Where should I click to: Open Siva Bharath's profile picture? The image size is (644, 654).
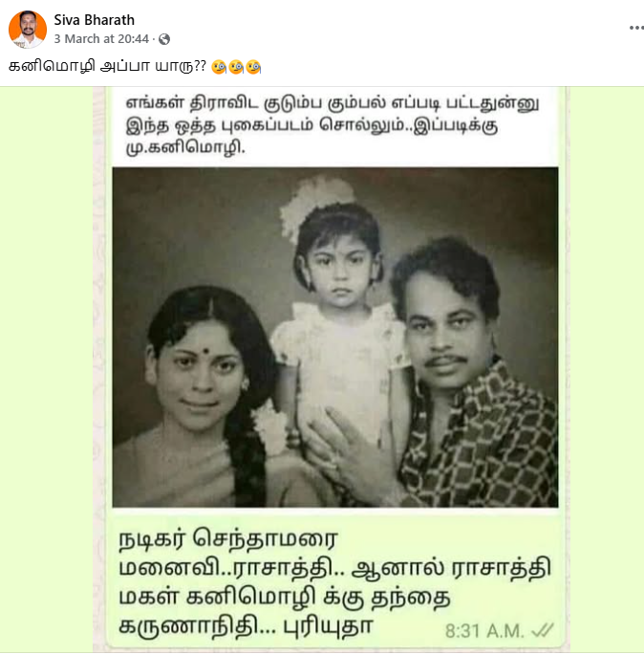[28, 30]
